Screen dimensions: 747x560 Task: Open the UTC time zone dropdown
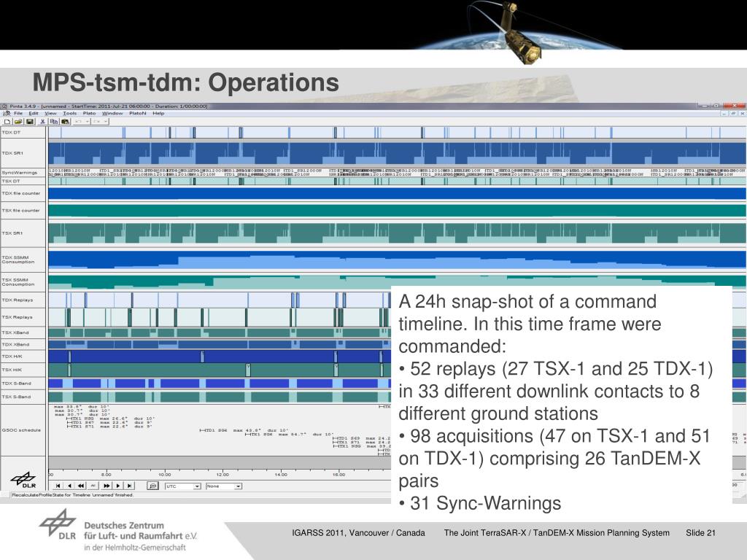[183, 486]
